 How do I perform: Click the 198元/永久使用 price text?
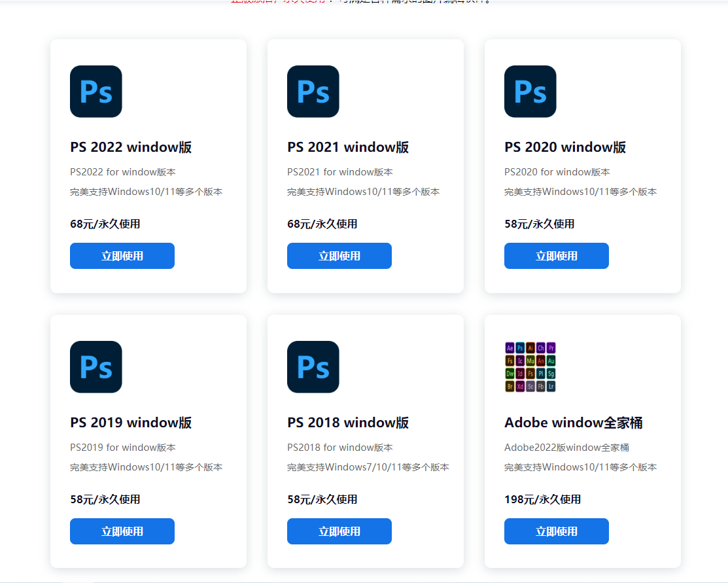(x=543, y=500)
